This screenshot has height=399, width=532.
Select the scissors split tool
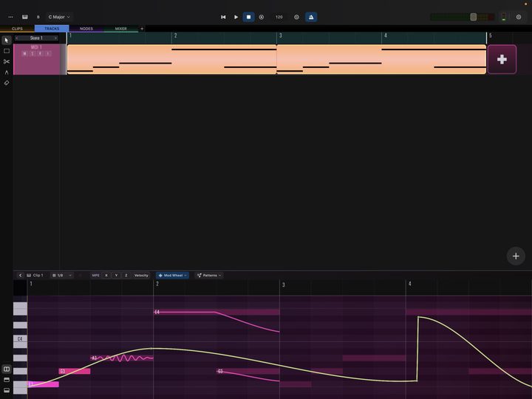click(7, 61)
